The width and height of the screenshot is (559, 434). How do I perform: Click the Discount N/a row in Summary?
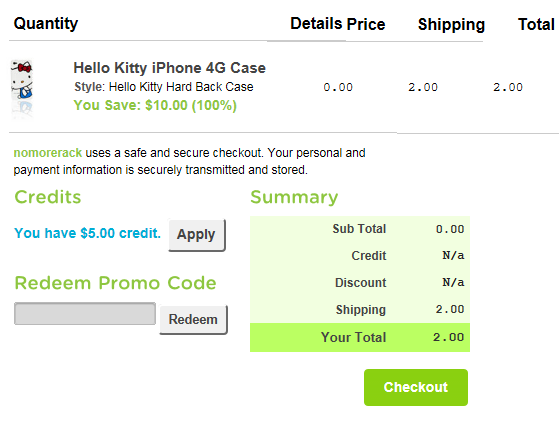360,282
